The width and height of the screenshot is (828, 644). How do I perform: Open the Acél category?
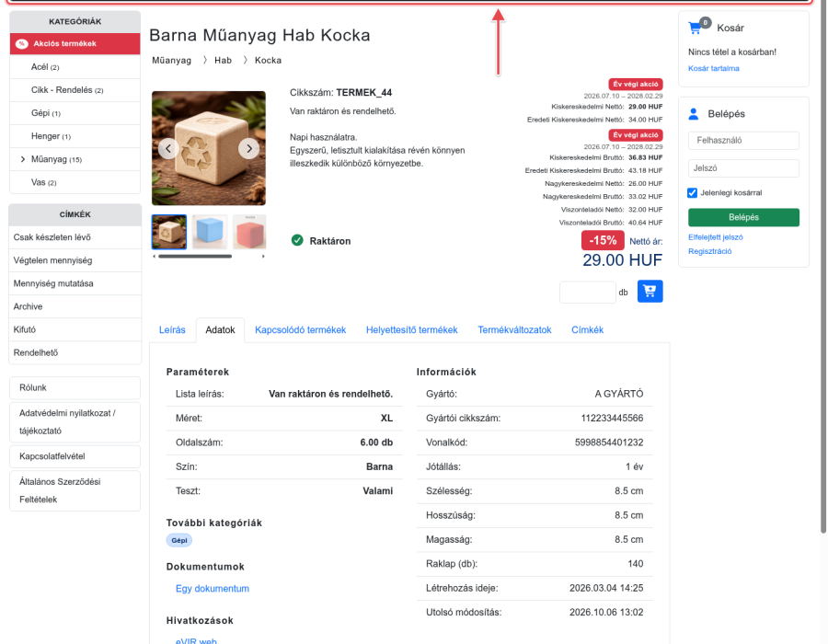coord(75,67)
